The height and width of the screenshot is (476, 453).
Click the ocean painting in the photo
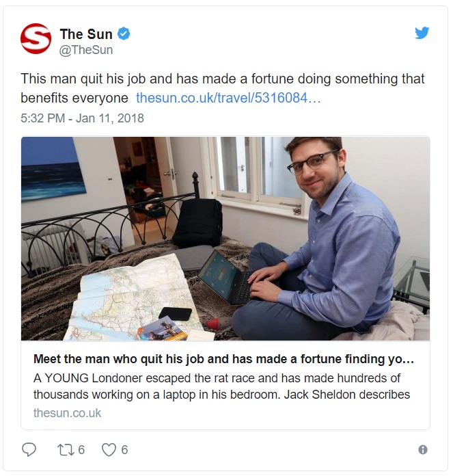[52, 168]
